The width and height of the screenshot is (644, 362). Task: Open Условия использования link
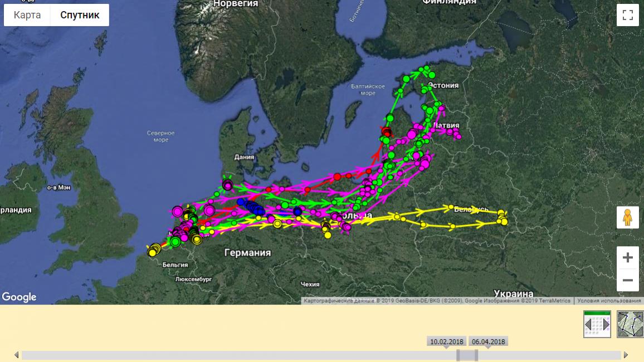click(608, 301)
